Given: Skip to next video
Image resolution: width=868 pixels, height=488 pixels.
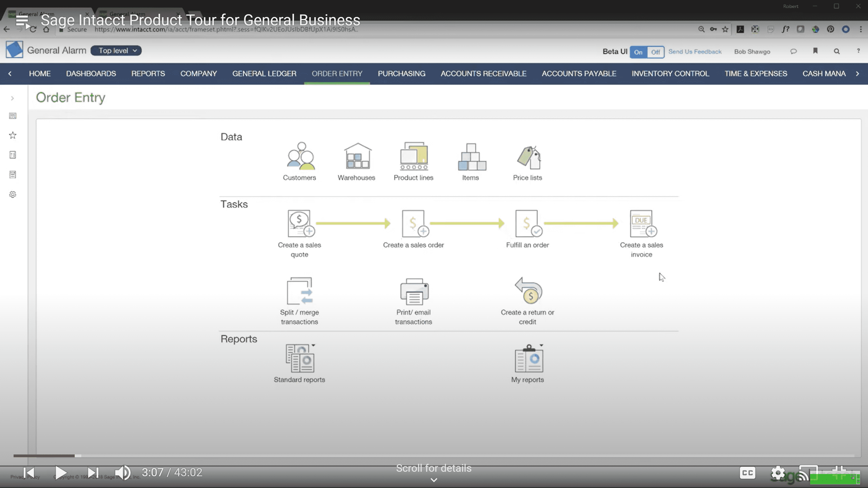Looking at the screenshot, I should (93, 472).
